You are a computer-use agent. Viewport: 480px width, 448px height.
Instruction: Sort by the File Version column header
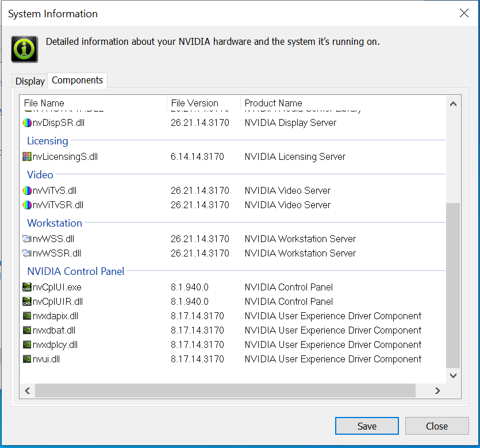click(x=204, y=103)
